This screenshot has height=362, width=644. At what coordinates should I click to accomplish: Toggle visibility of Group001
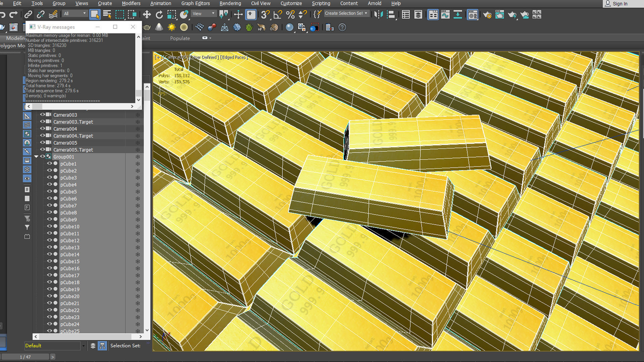click(x=43, y=157)
